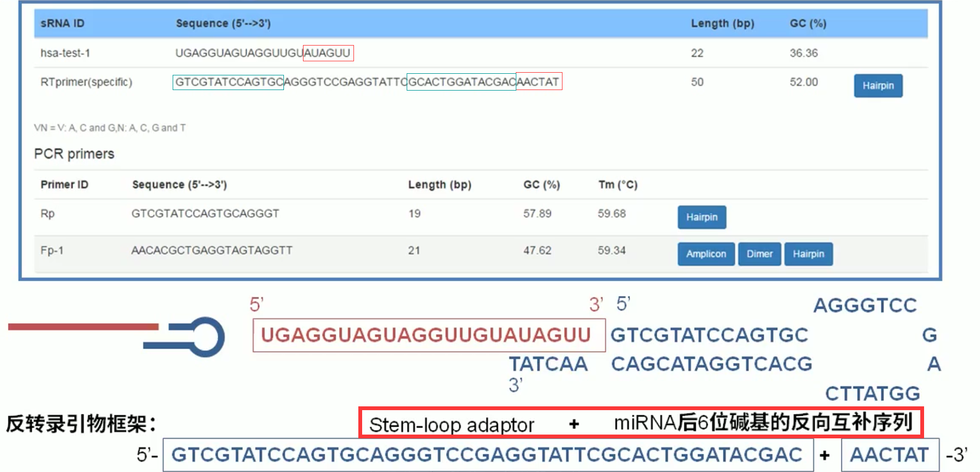980x472 pixels.
Task: Click the CTTATGG loop sequence
Action: coord(872,393)
